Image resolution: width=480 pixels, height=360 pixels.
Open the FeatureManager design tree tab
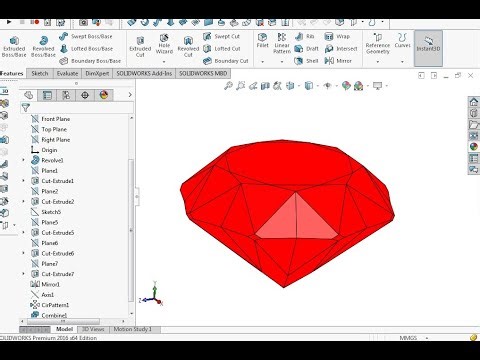tap(29, 95)
